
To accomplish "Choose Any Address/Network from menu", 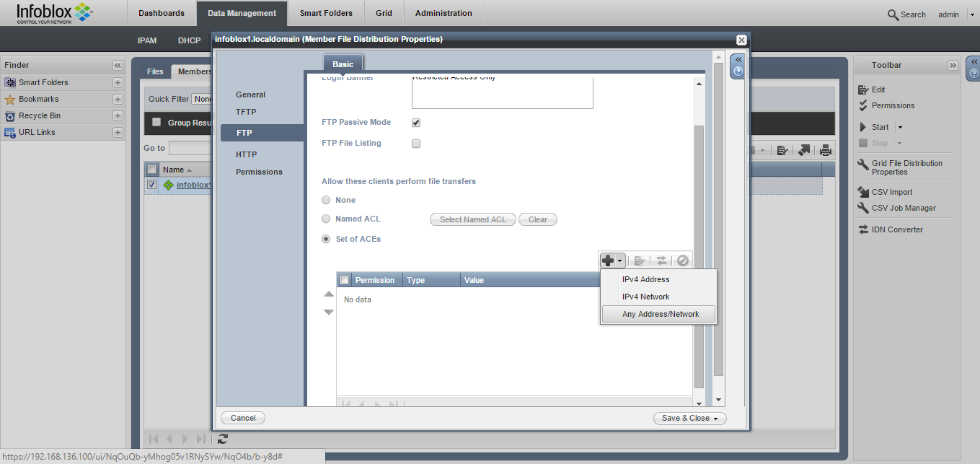I will tap(660, 314).
